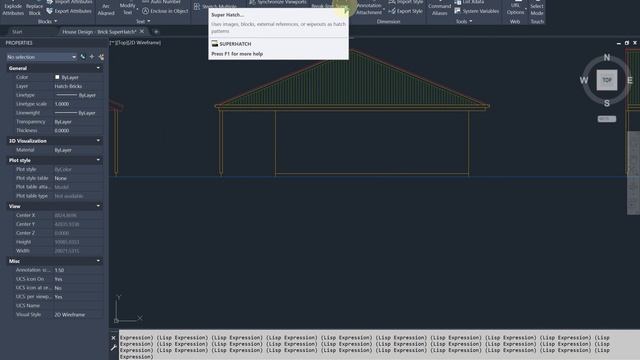Expand the Blocks panel dropdown
This screenshot has width=640, height=360.
click(x=48, y=21)
